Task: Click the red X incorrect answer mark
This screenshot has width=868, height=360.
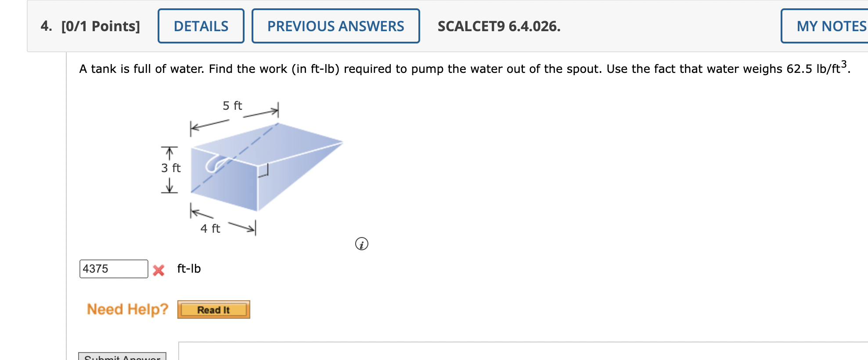Action: [158, 269]
